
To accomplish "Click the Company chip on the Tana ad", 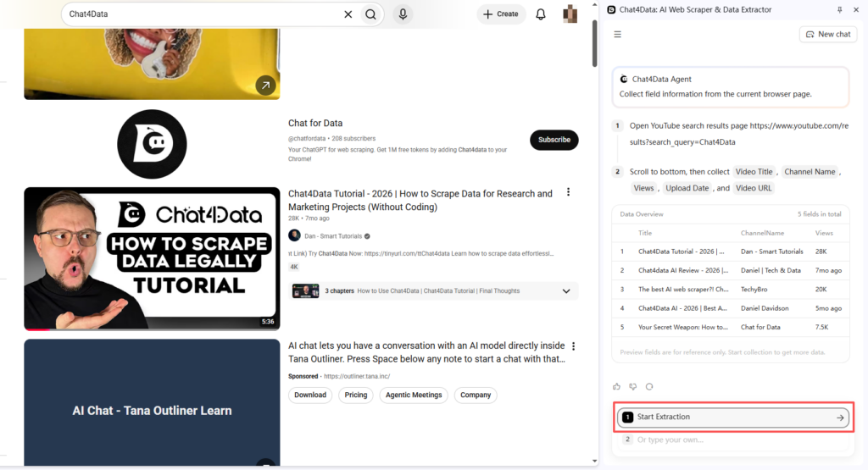I will [x=476, y=395].
